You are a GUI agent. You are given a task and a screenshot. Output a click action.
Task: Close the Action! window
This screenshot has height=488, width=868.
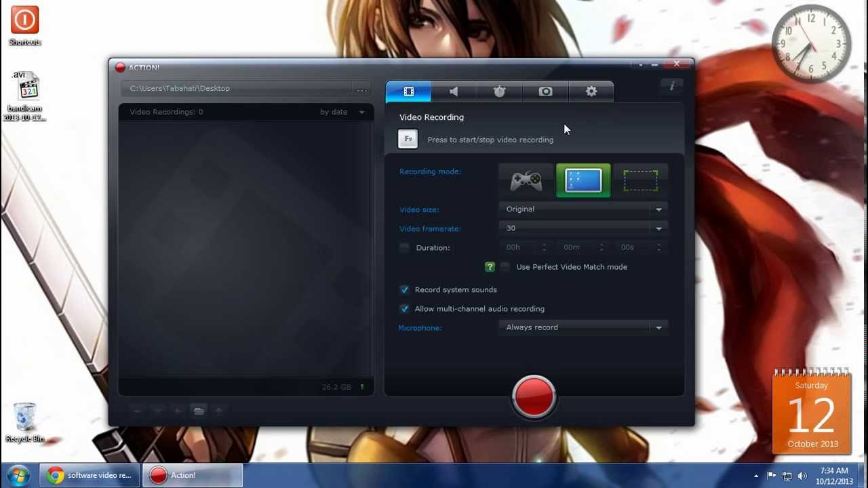coord(677,64)
